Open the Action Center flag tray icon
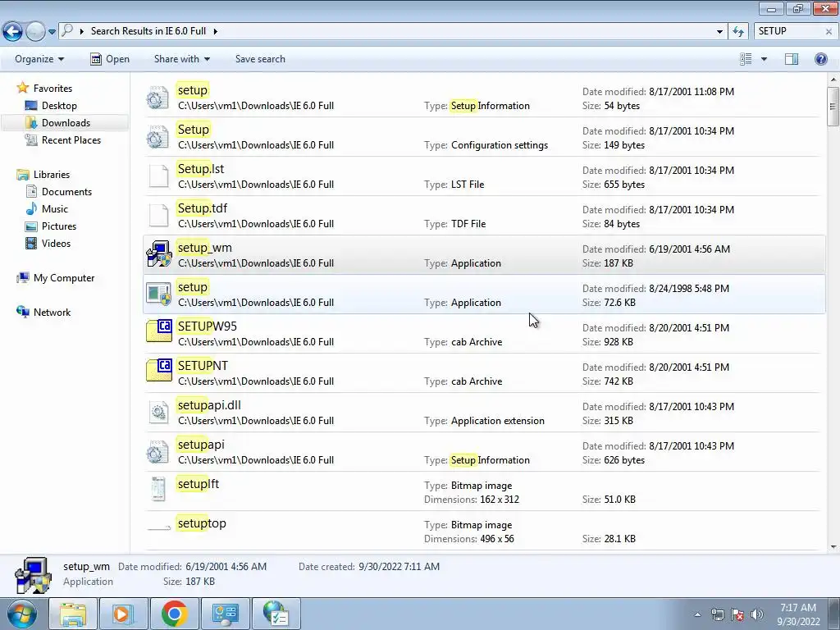 (737, 614)
